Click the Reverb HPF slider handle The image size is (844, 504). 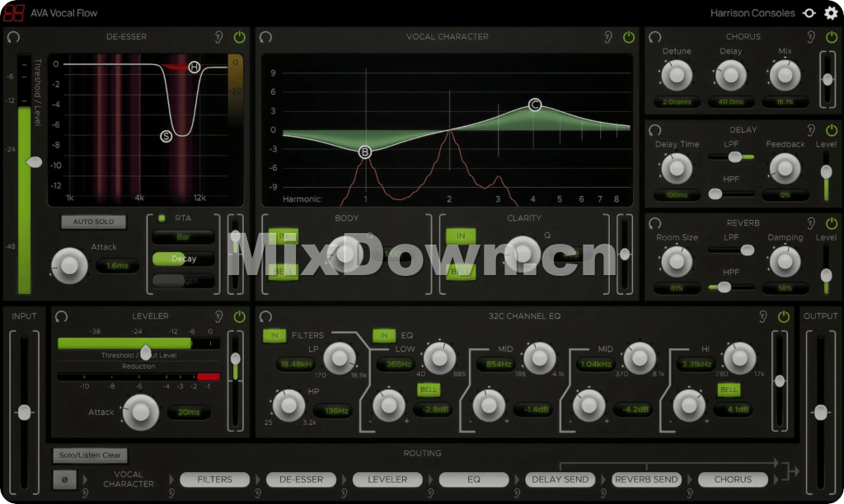click(724, 287)
